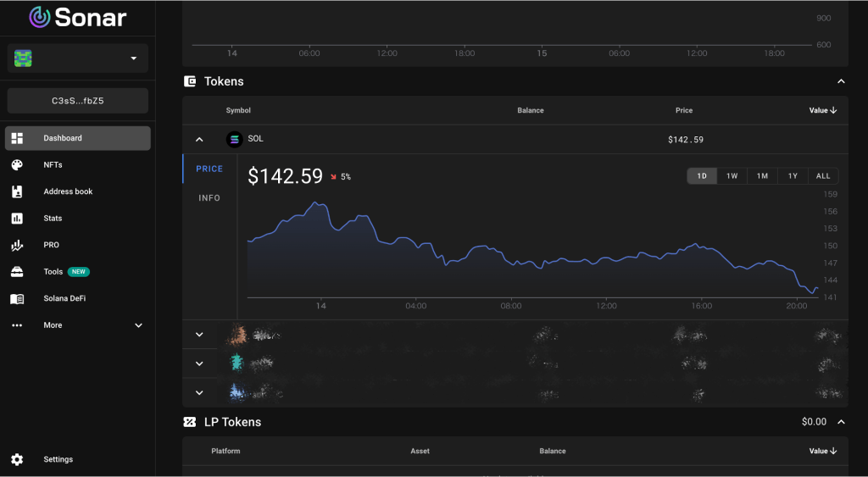Image resolution: width=868 pixels, height=477 pixels.
Task: Click the PRO chart icon
Action: click(x=17, y=246)
